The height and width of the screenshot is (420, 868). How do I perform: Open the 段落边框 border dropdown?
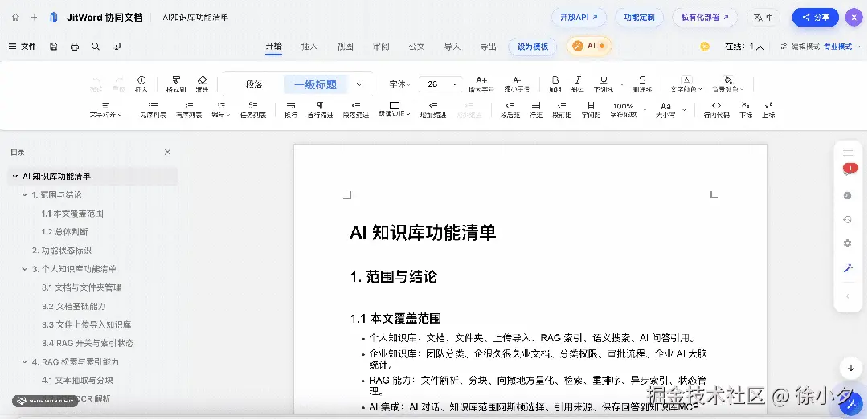(x=394, y=109)
